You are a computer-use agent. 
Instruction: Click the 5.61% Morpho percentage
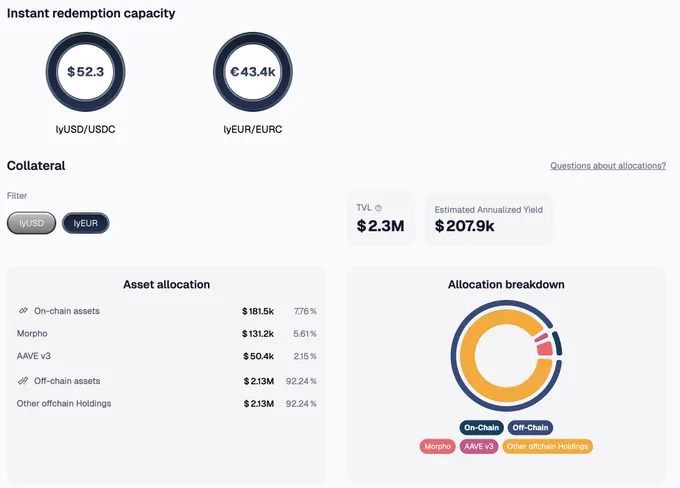305,334
